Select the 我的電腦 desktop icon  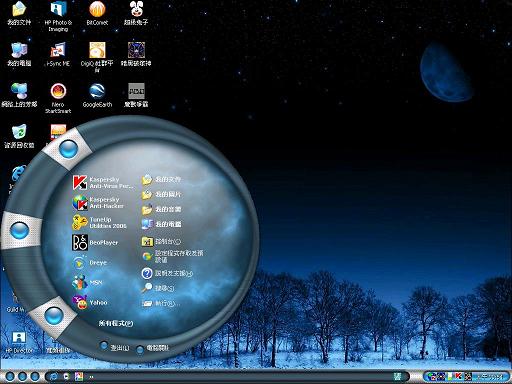[x=19, y=54]
